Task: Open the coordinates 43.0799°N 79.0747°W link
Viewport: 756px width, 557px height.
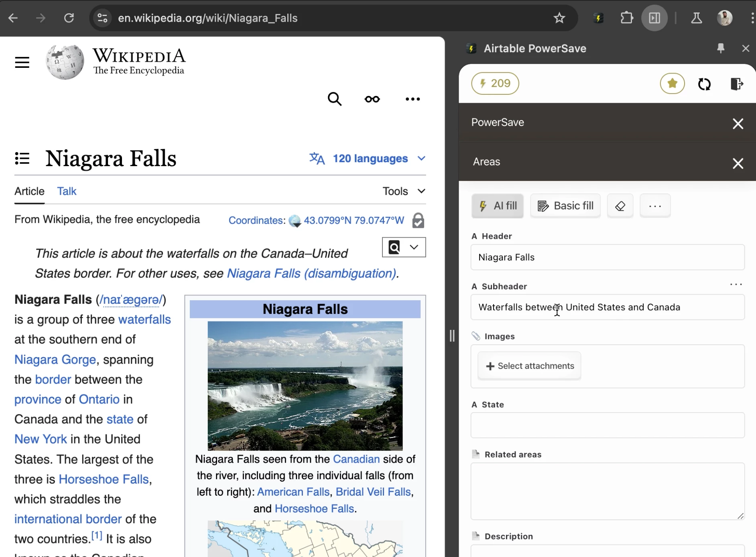Action: click(354, 220)
